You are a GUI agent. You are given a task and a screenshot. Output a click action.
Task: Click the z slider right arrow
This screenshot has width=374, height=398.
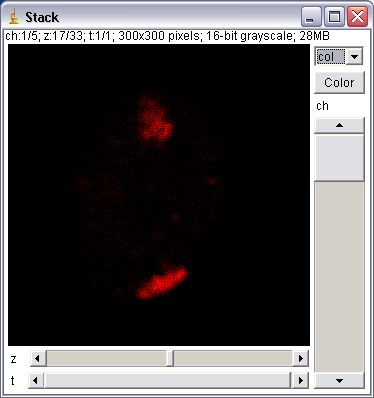click(x=301, y=359)
